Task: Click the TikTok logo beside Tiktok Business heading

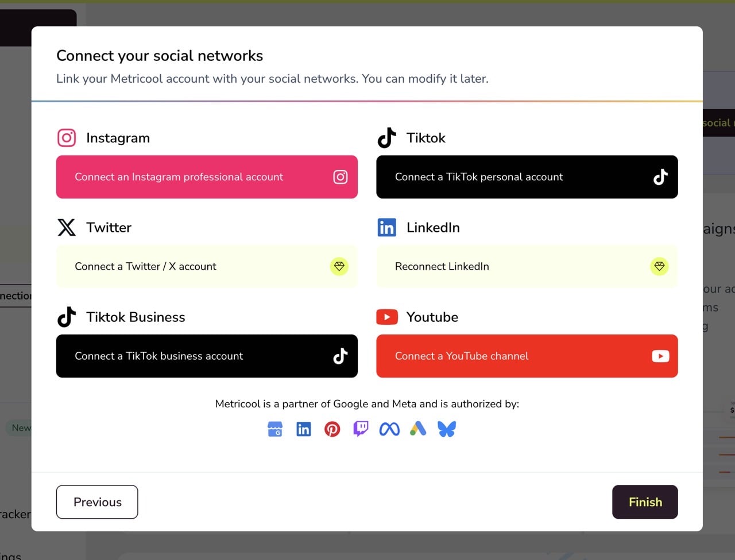Action: (x=67, y=317)
